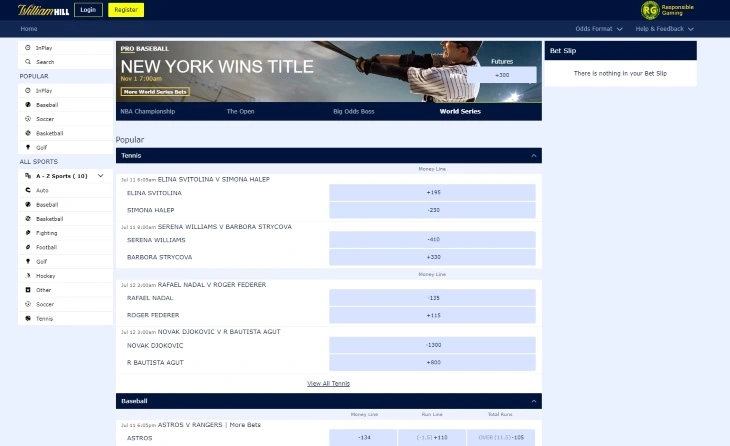
Task: Switch to The Open tab
Action: pos(240,111)
